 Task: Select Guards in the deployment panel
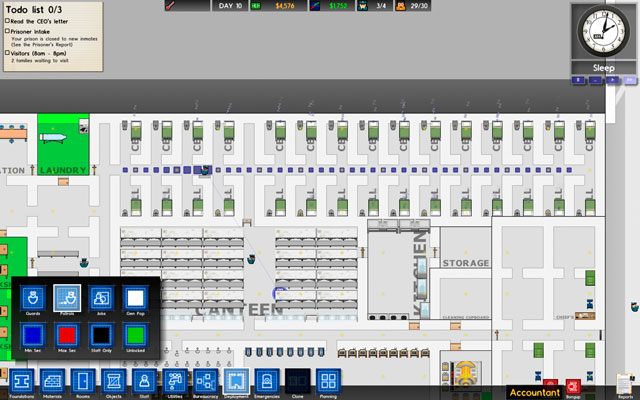33,298
